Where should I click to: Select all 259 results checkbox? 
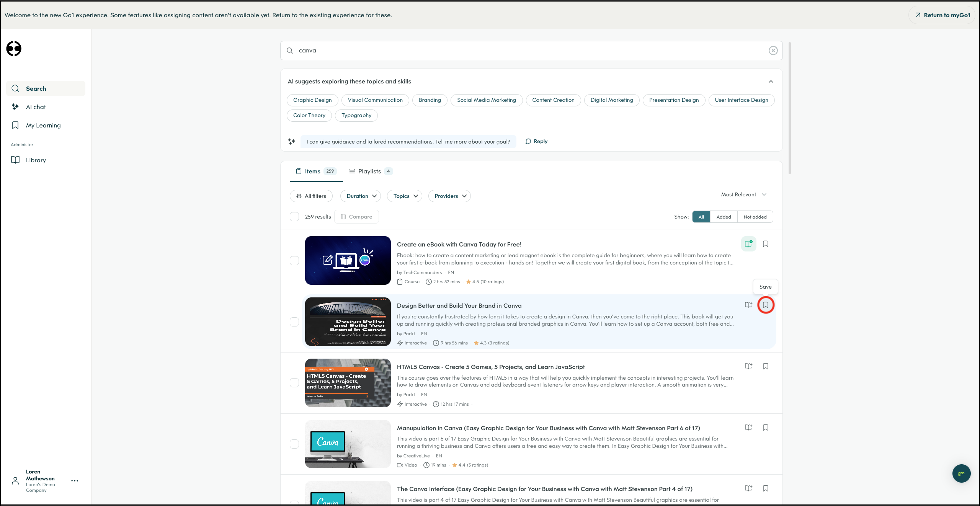(x=294, y=217)
